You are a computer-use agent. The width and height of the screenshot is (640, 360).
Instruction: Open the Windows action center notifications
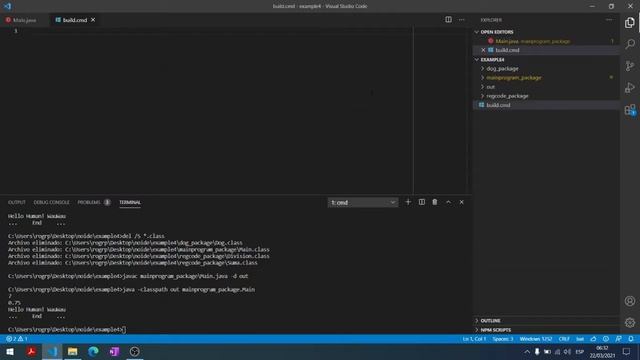(627, 351)
